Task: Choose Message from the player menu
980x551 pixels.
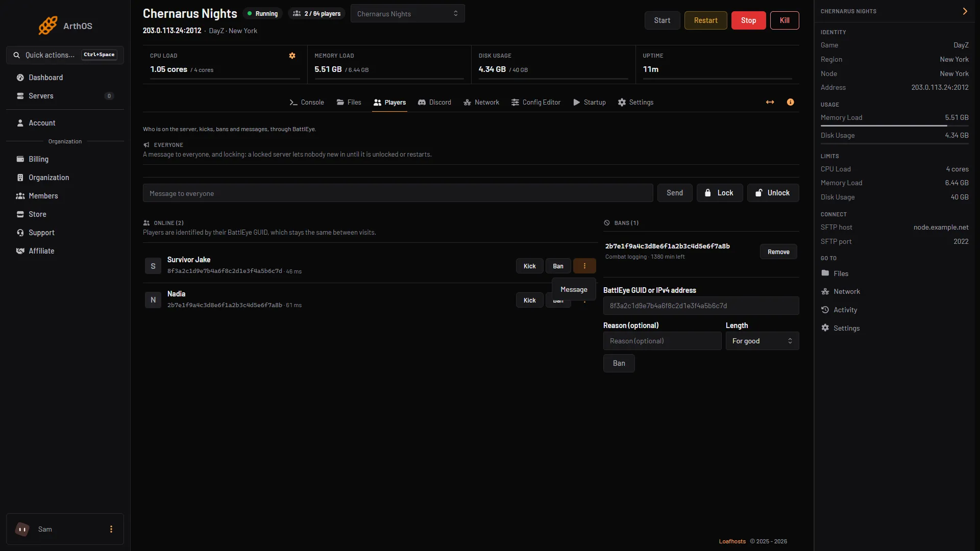Action: pyautogui.click(x=574, y=289)
